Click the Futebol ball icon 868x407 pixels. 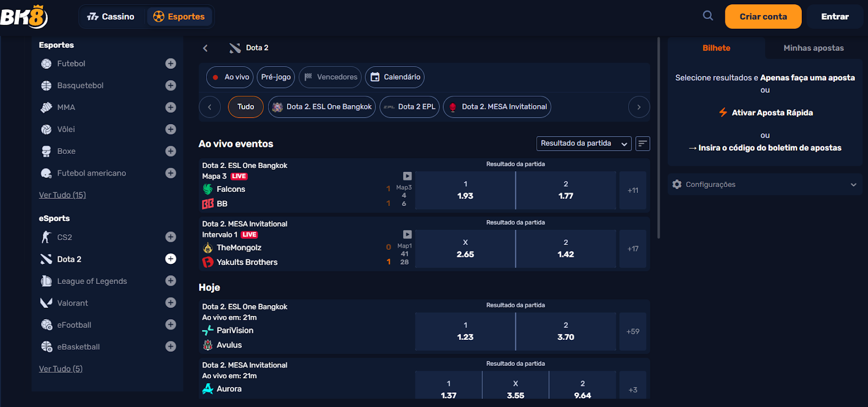point(46,63)
